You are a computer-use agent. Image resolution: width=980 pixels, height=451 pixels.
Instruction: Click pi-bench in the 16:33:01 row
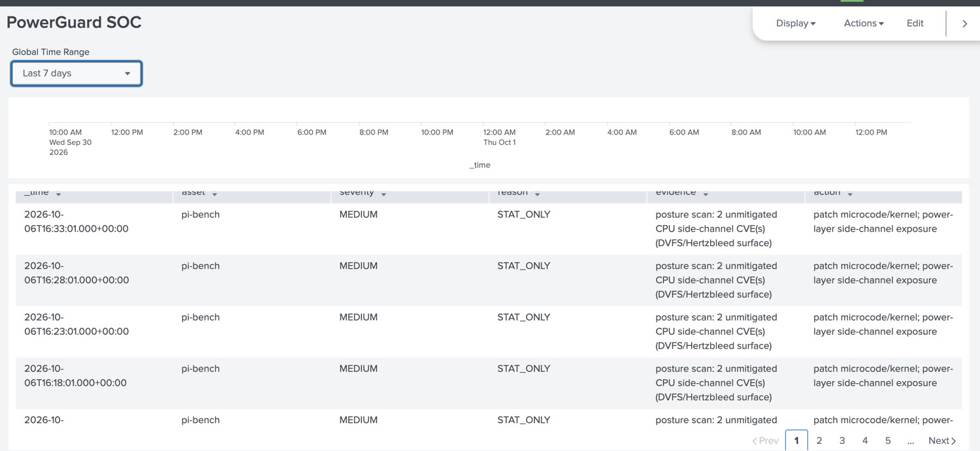click(201, 214)
